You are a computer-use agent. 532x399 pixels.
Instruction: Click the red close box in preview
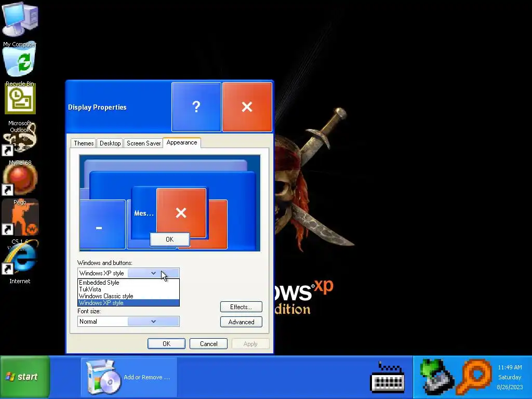click(x=181, y=212)
